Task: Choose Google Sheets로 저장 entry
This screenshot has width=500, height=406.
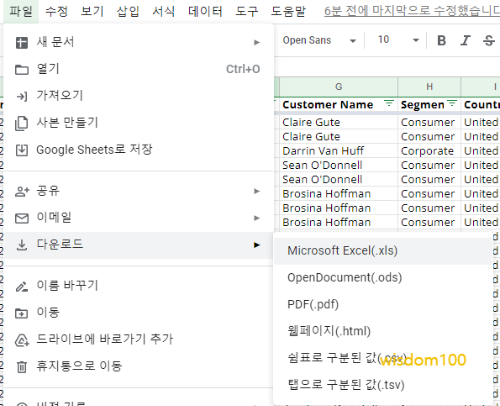Action: click(x=138, y=150)
